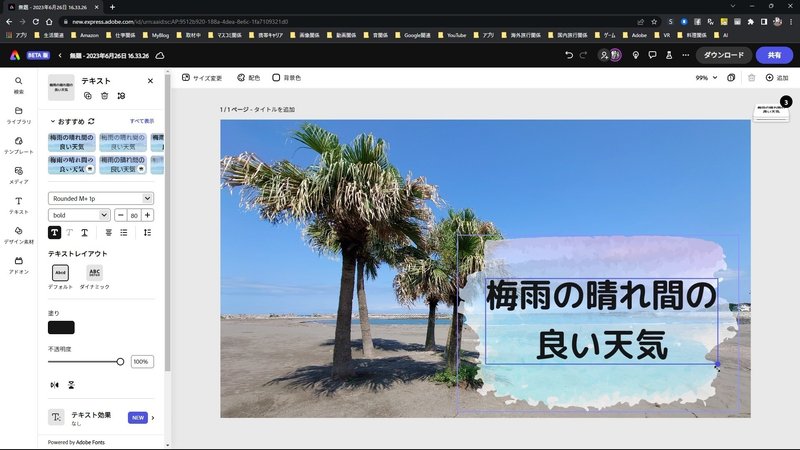Select the デフォルト text layout
The image size is (800, 450).
(60, 277)
